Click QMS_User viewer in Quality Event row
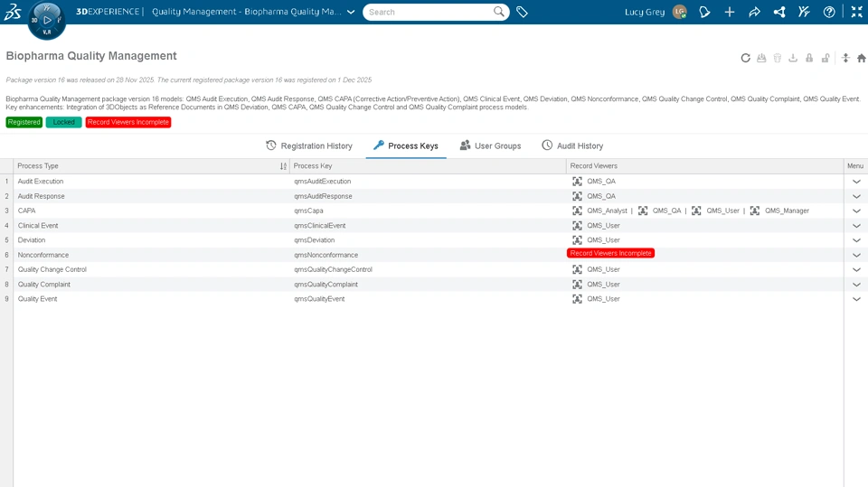This screenshot has width=868, height=487. pyautogui.click(x=603, y=299)
